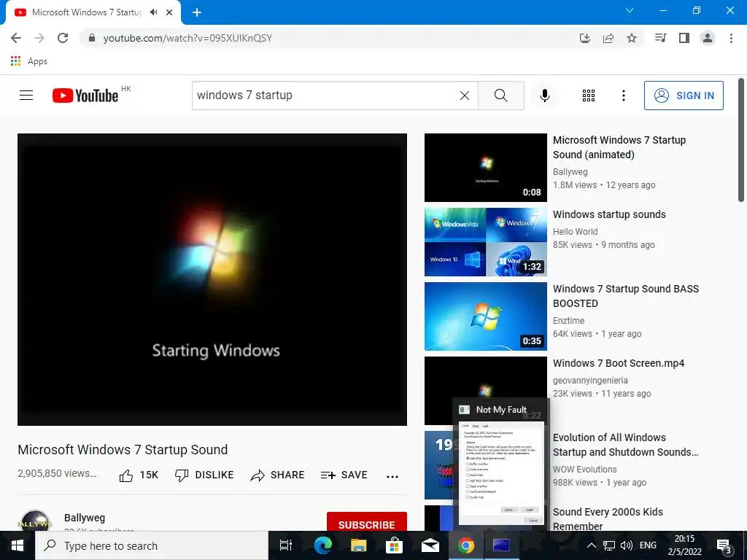Open File Explorer from the taskbar
747x560 pixels.
coord(358,545)
